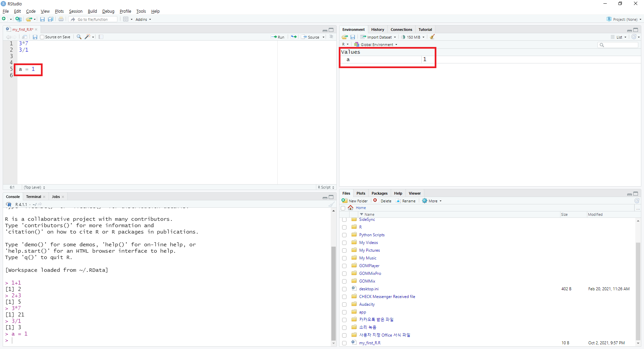Maximize the source editor pane
Viewport: 644px width, 349px height.
(331, 30)
